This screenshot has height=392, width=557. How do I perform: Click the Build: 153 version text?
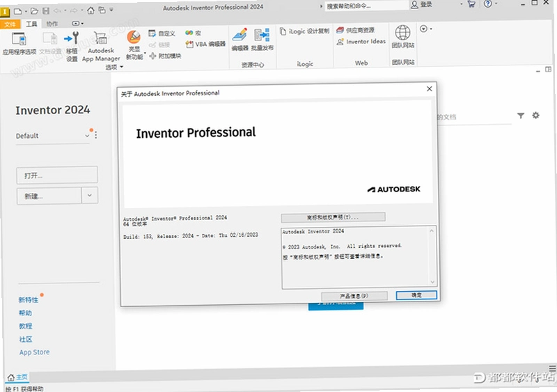[191, 235]
